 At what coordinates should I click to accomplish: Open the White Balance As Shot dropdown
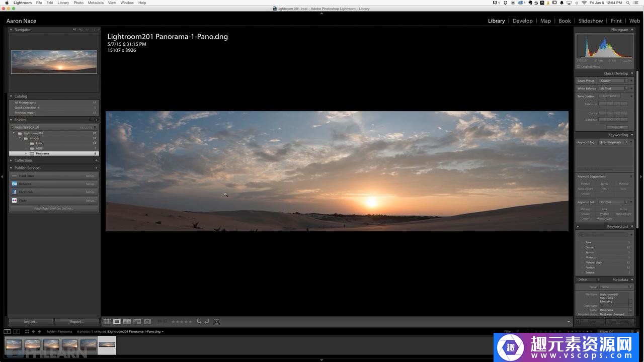coord(613,88)
